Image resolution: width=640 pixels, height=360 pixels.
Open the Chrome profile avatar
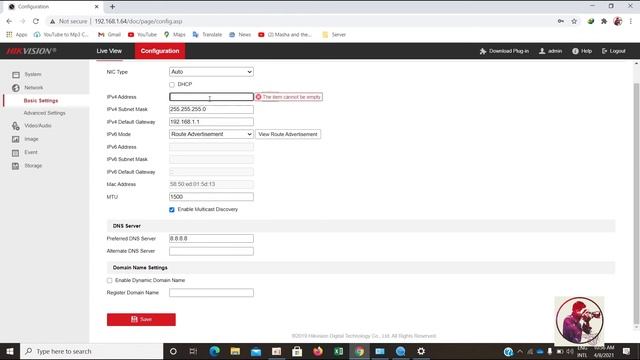[x=618, y=21]
